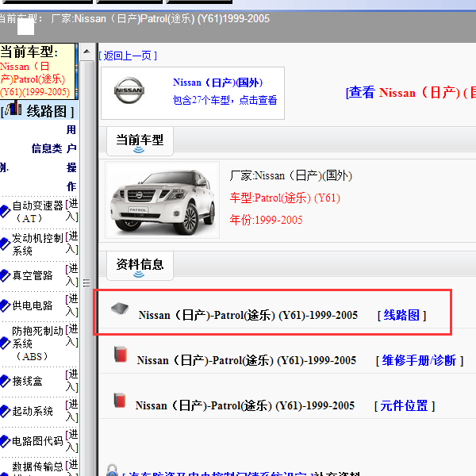Click the books icon next to 线路图 header
The height and width of the screenshot is (476, 476).
[13, 108]
